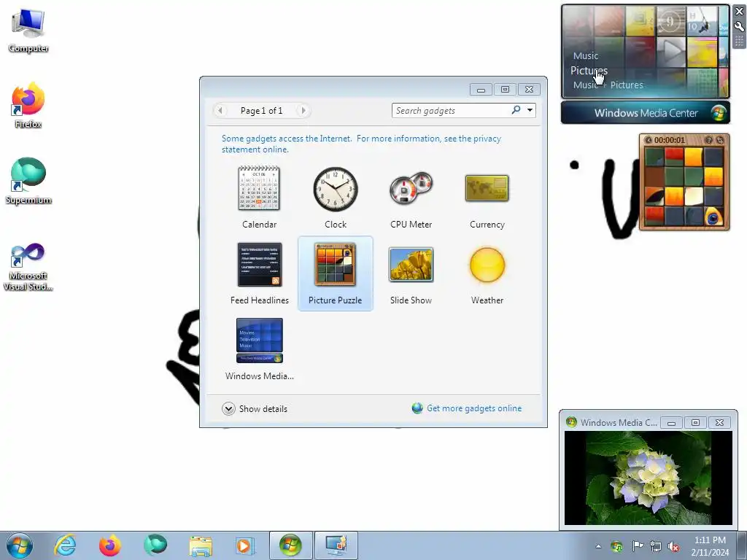This screenshot has height=560, width=747.
Task: Close the Media Center desktop gadget
Action: click(x=740, y=12)
